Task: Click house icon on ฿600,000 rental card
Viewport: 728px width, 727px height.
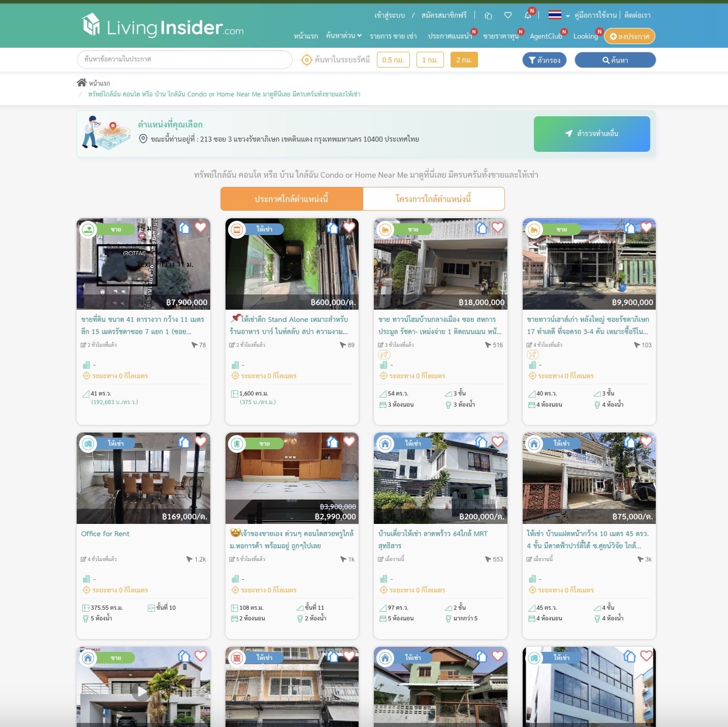Action: (333, 227)
